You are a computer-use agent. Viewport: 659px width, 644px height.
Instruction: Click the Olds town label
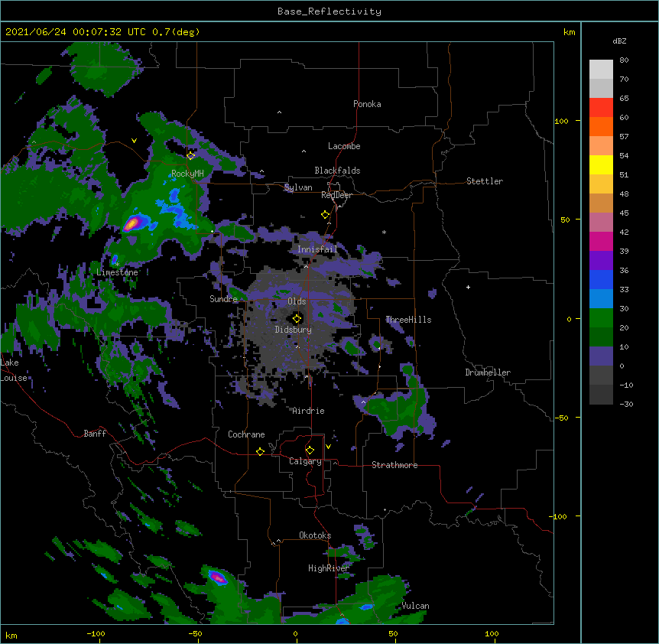(297, 301)
